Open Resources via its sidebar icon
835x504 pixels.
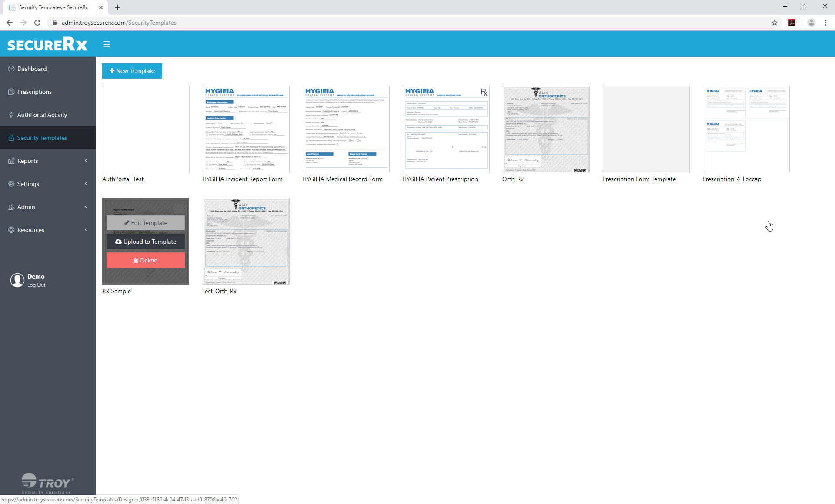11,230
